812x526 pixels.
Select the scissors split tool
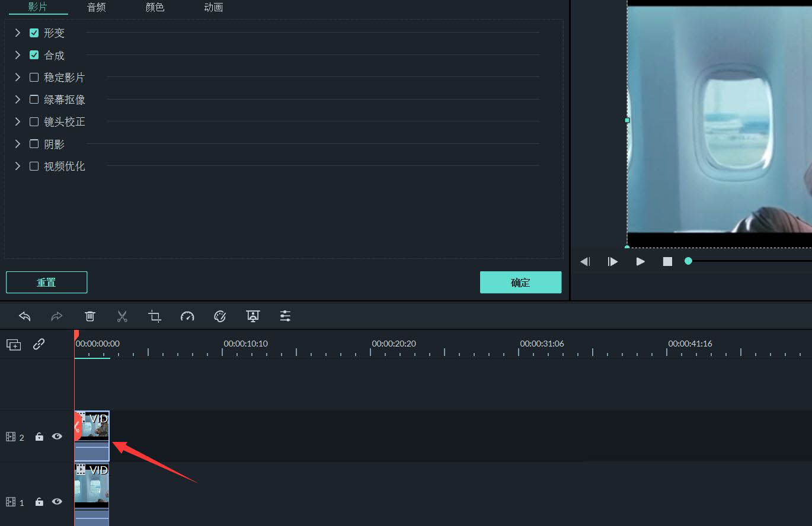122,316
